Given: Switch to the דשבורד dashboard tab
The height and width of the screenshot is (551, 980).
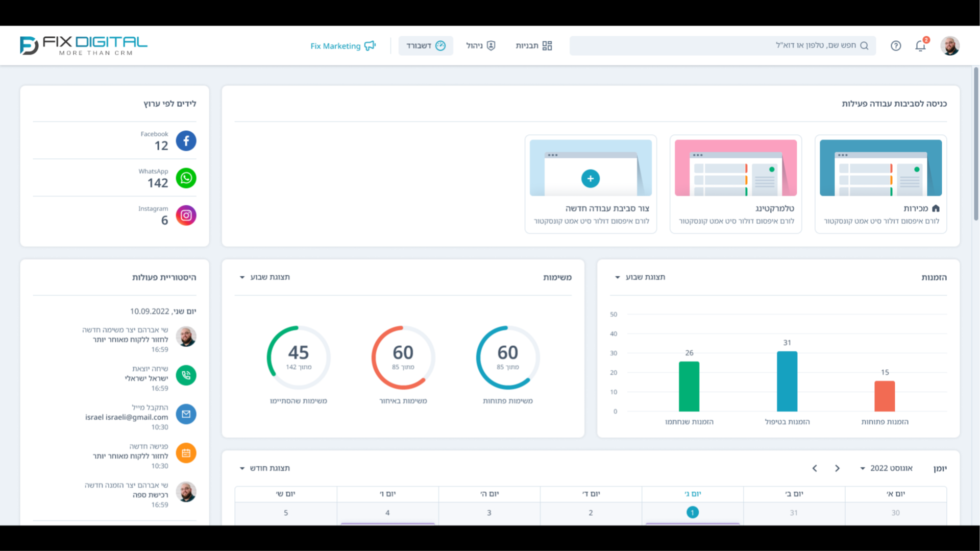Looking at the screenshot, I should tap(426, 45).
